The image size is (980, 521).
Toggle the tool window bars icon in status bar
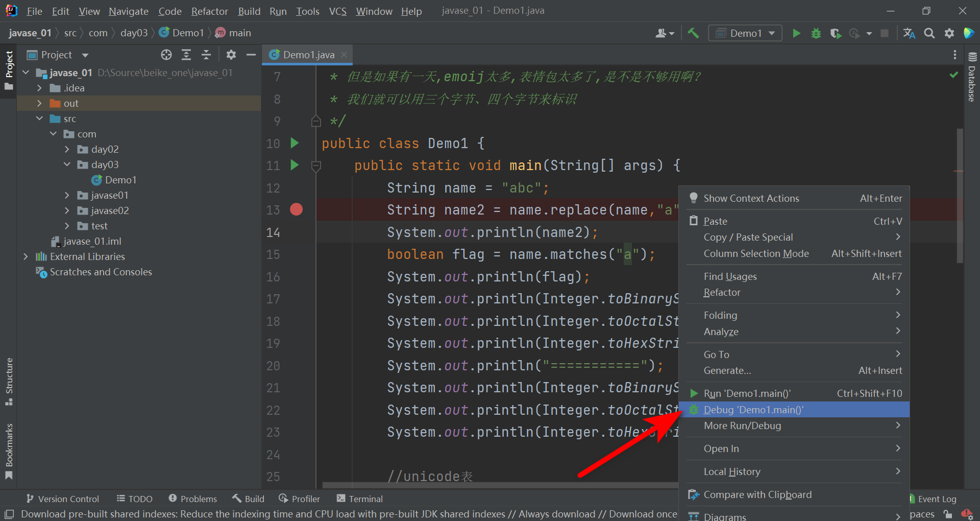9,514
